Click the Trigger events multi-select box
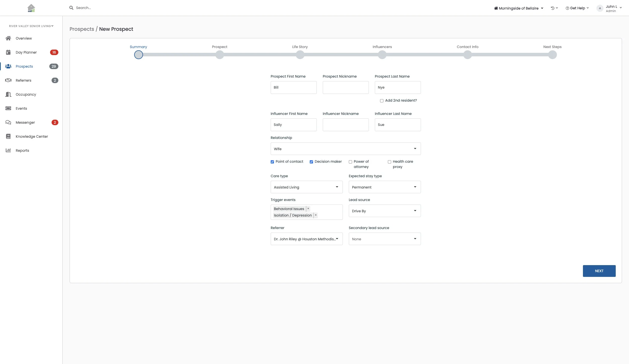 (306, 212)
